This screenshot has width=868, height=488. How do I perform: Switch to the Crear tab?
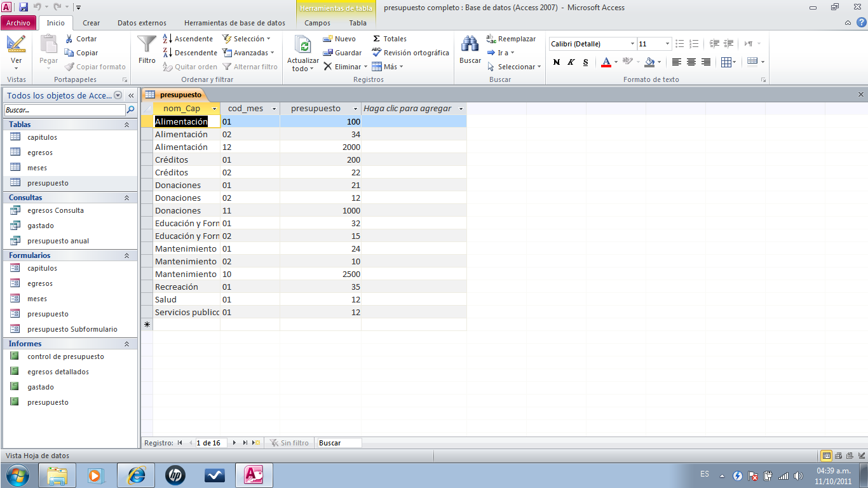point(92,23)
